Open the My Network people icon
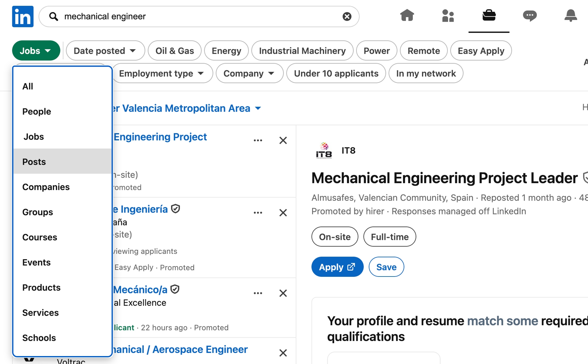Viewport: 588px width, 364px height. (x=448, y=15)
